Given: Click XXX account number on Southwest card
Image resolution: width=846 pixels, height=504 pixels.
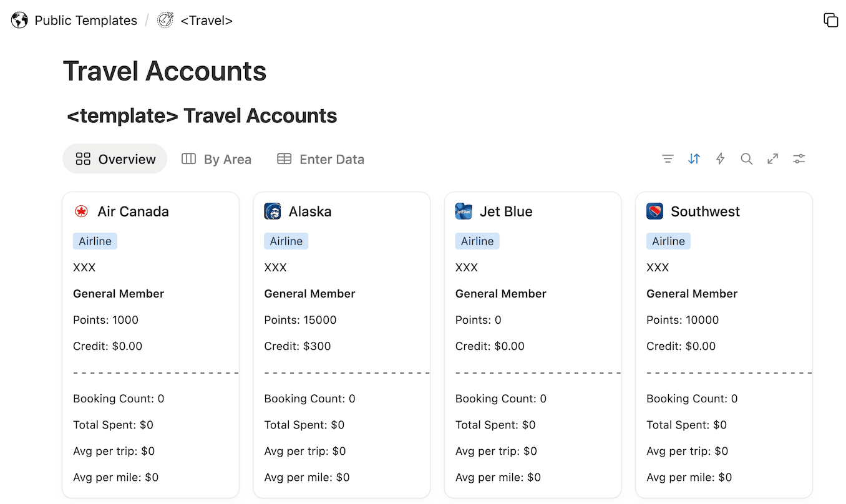Looking at the screenshot, I should pyautogui.click(x=658, y=268).
